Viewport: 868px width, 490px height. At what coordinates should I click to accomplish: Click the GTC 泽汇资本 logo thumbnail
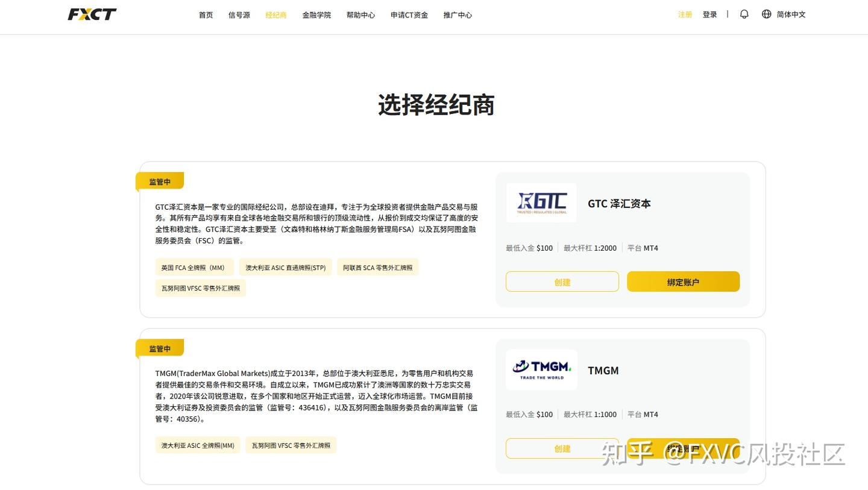tap(541, 203)
